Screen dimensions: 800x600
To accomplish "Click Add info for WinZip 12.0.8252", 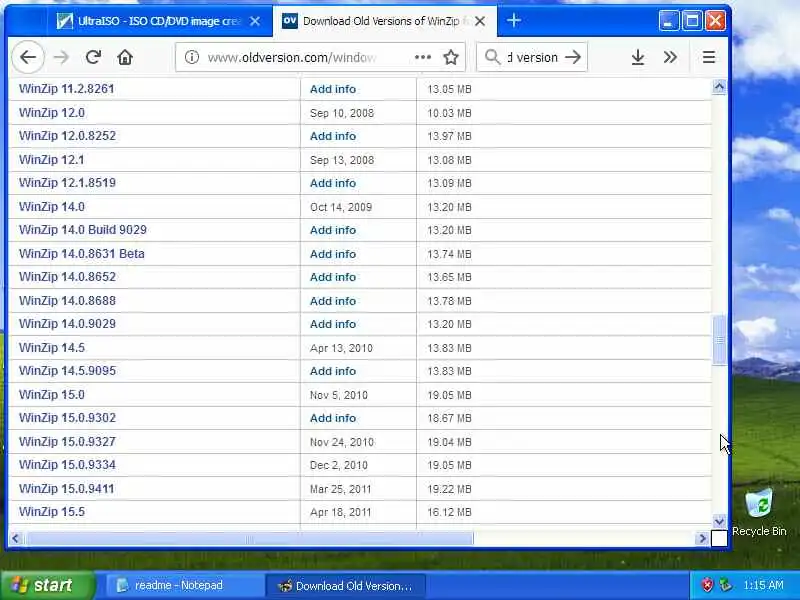I will pyautogui.click(x=333, y=136).
